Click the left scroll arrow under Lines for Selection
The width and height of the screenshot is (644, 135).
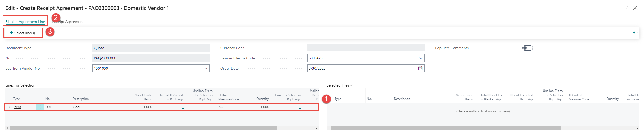pos(7,128)
